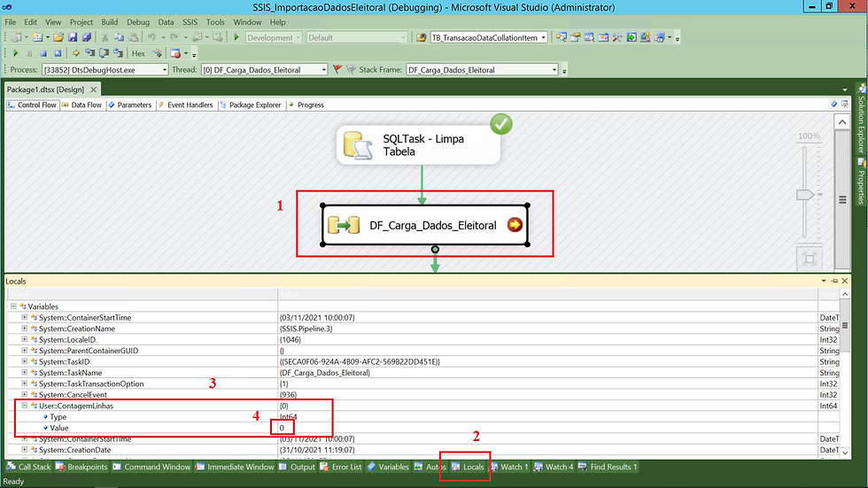Open the File menu
Viewport: 868px width, 488px height.
(11, 22)
